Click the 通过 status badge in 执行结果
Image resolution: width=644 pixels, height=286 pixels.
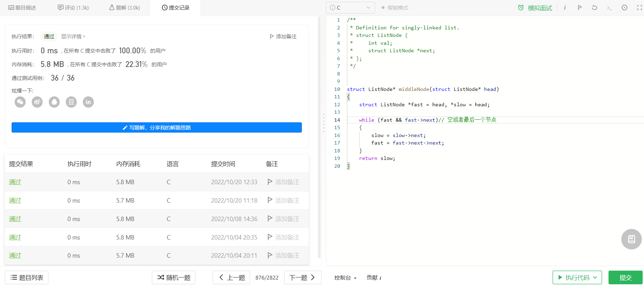(49, 36)
